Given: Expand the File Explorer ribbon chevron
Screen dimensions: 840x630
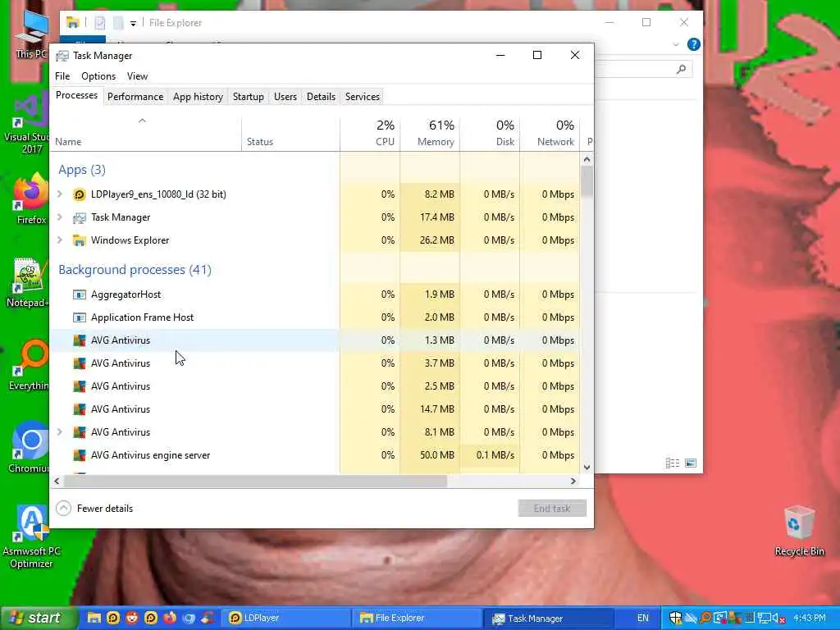Looking at the screenshot, I should point(676,44).
